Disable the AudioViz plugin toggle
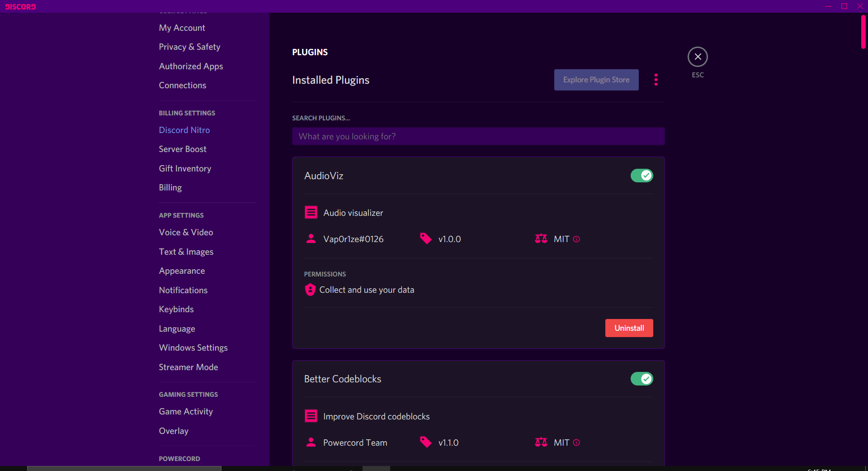This screenshot has height=471, width=868. 642,176
